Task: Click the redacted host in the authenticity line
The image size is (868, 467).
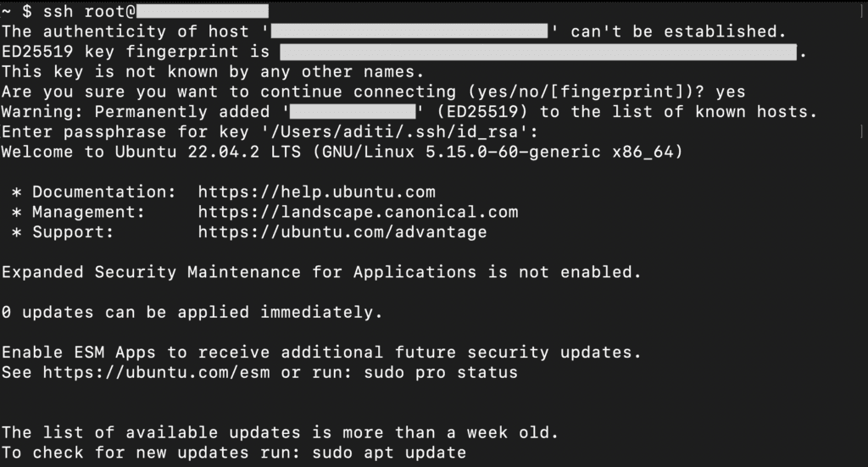Action: 410,32
